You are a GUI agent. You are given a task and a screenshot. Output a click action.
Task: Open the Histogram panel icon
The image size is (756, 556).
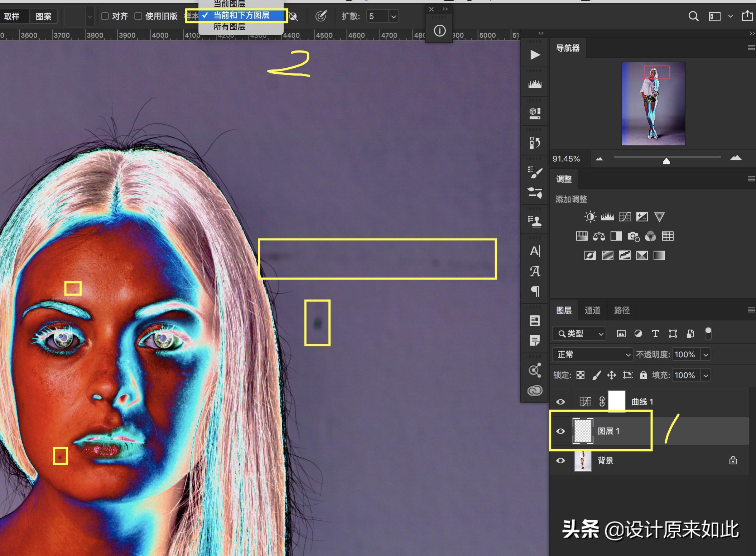coord(535,84)
